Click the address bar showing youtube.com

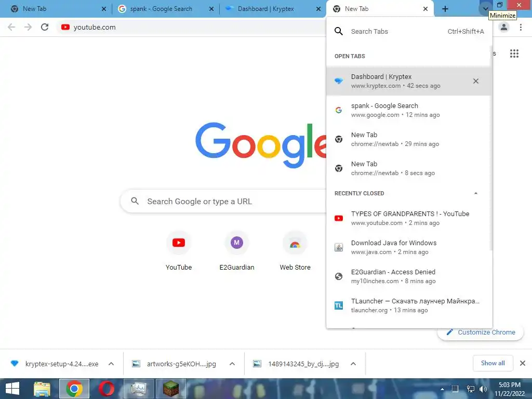coord(192,27)
